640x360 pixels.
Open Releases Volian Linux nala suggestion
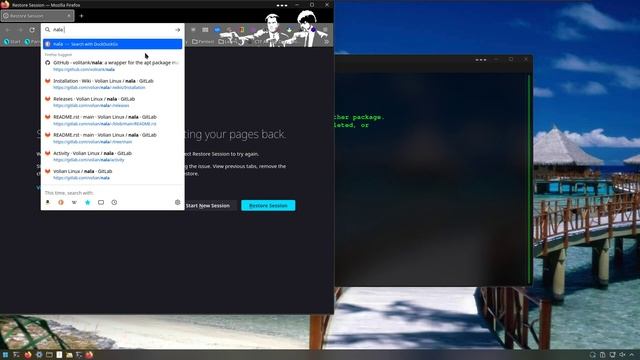[113, 102]
